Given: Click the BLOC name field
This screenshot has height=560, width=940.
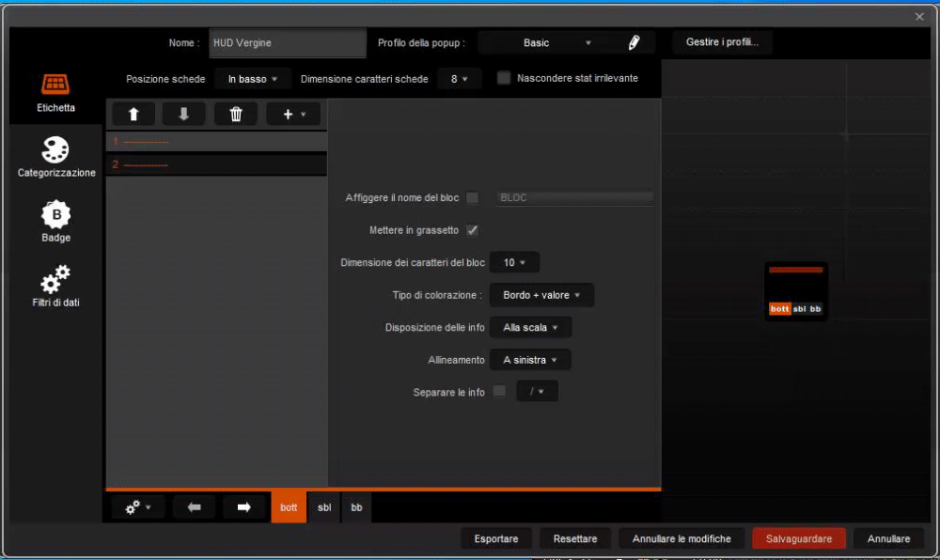Looking at the screenshot, I should pos(573,197).
